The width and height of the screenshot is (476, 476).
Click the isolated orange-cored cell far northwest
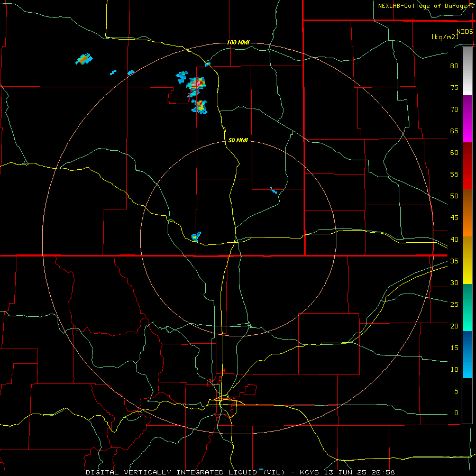pos(84,59)
